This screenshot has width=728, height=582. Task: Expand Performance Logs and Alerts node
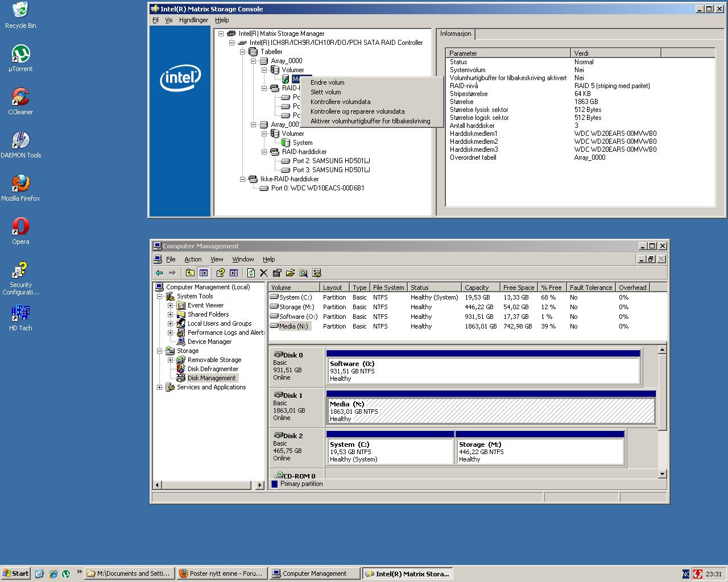[x=170, y=332]
